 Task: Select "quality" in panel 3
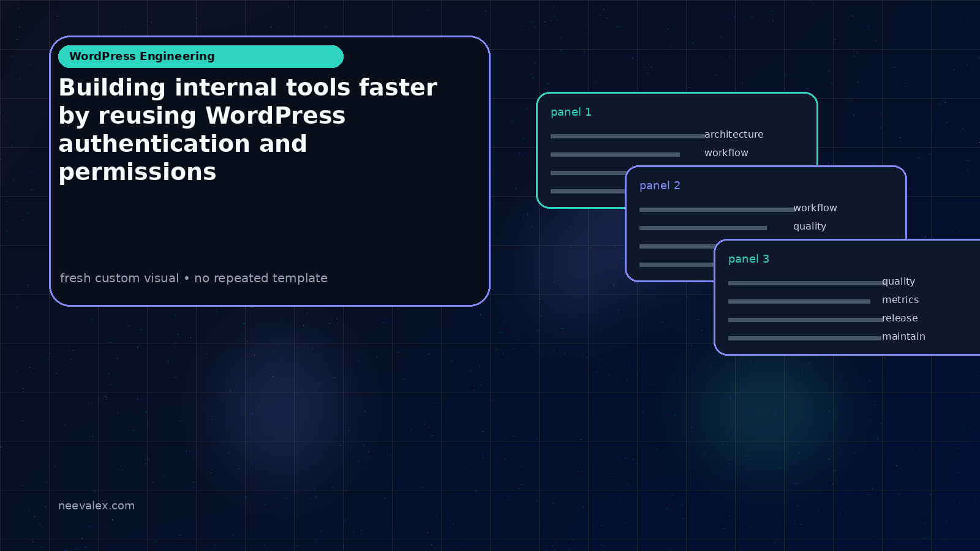pyautogui.click(x=899, y=282)
